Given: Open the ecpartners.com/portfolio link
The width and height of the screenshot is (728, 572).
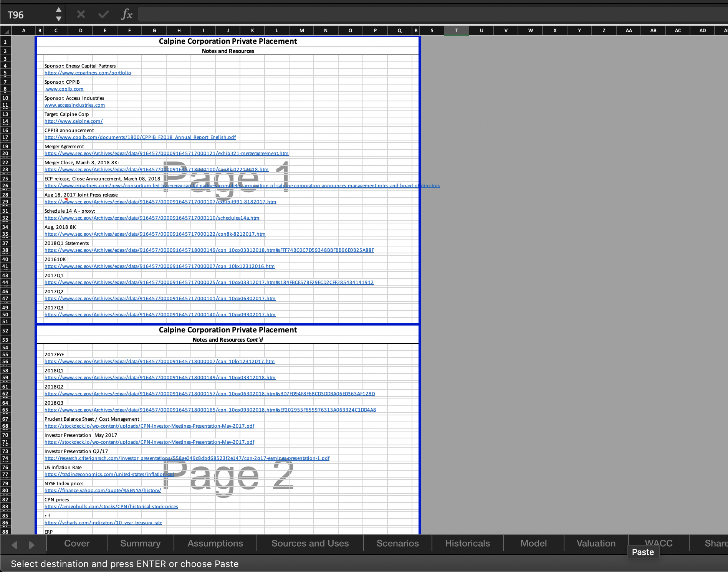Looking at the screenshot, I should 88,73.
